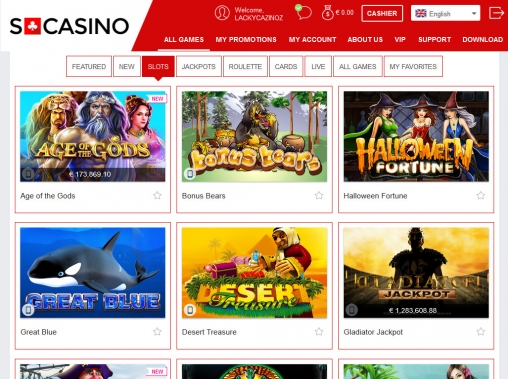Switch to the Jackpots tab

199,67
